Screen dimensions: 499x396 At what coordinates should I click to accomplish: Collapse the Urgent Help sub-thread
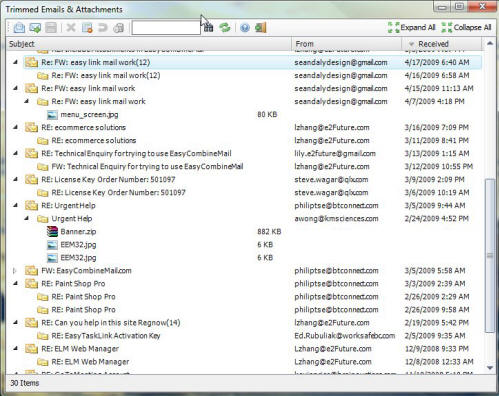pyautogui.click(x=27, y=219)
